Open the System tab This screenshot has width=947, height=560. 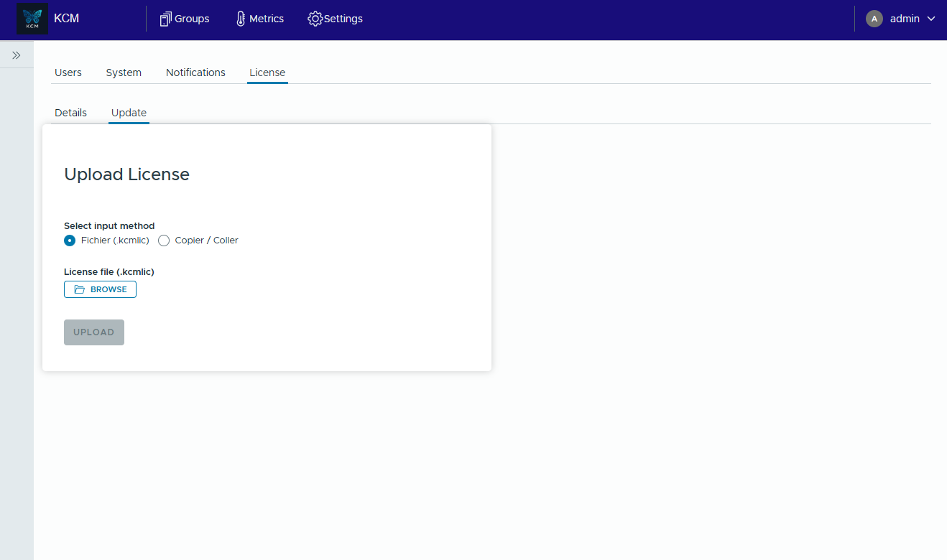[x=124, y=73]
